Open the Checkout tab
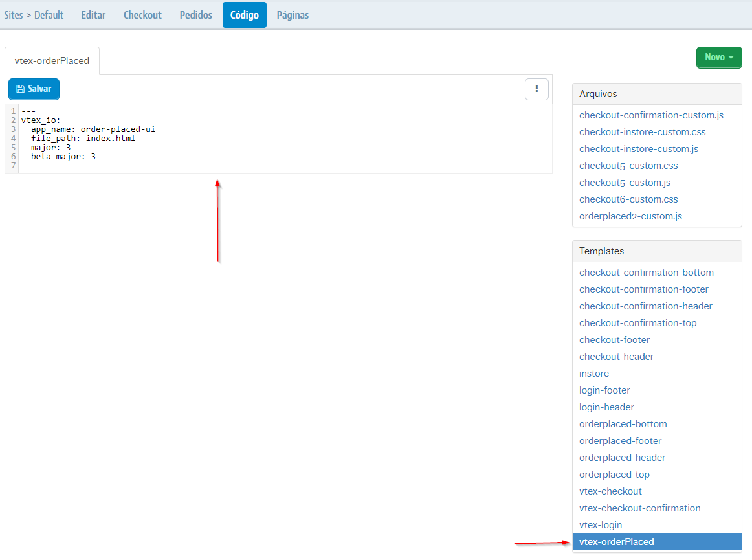Screen dimensions: 752x560 [x=142, y=15]
